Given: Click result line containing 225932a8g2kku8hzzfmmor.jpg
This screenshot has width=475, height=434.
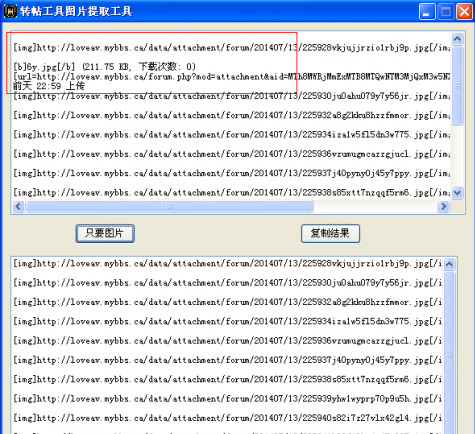Looking at the screenshot, I should 227,302.
